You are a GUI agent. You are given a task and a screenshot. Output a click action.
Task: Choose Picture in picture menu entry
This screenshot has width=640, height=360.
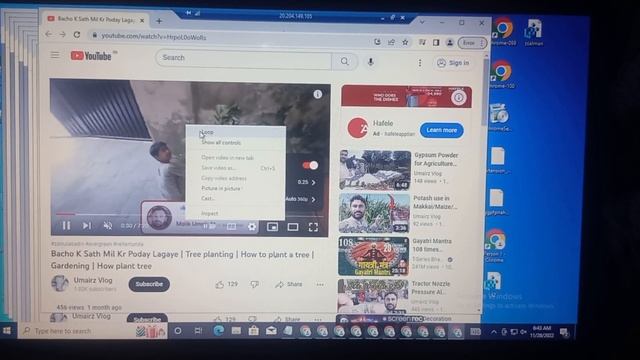pyautogui.click(x=236, y=188)
